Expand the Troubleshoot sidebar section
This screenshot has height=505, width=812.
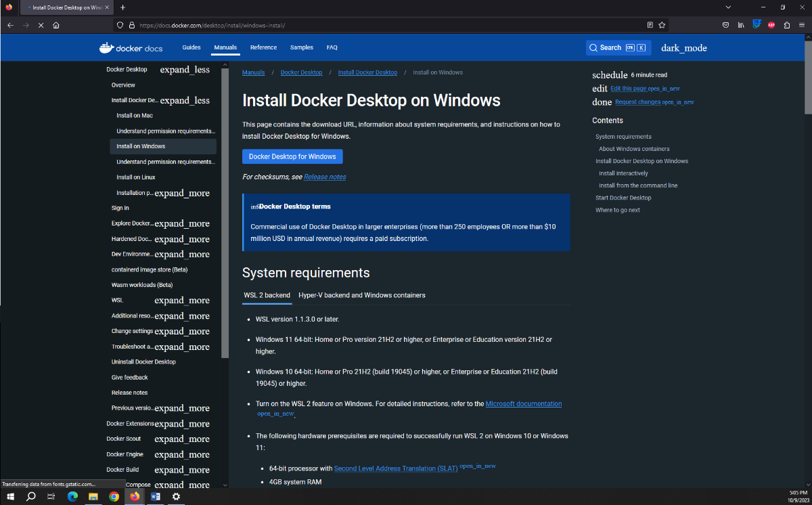pos(182,347)
